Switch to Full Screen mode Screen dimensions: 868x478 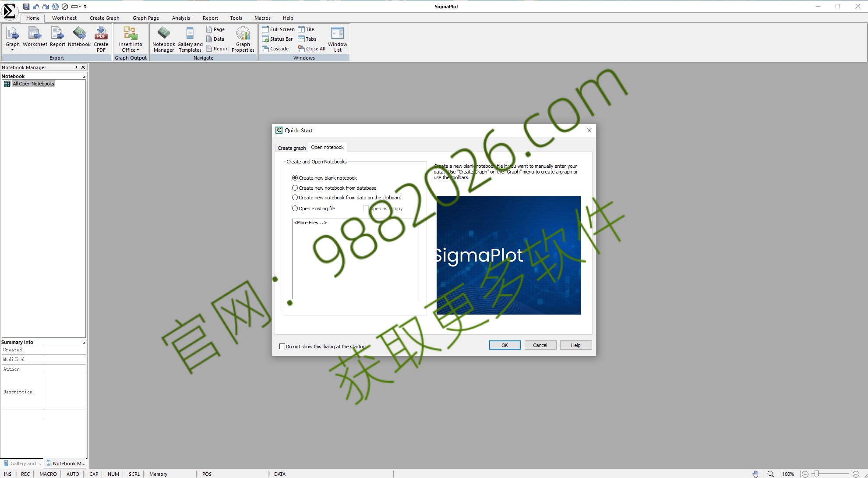pyautogui.click(x=278, y=29)
